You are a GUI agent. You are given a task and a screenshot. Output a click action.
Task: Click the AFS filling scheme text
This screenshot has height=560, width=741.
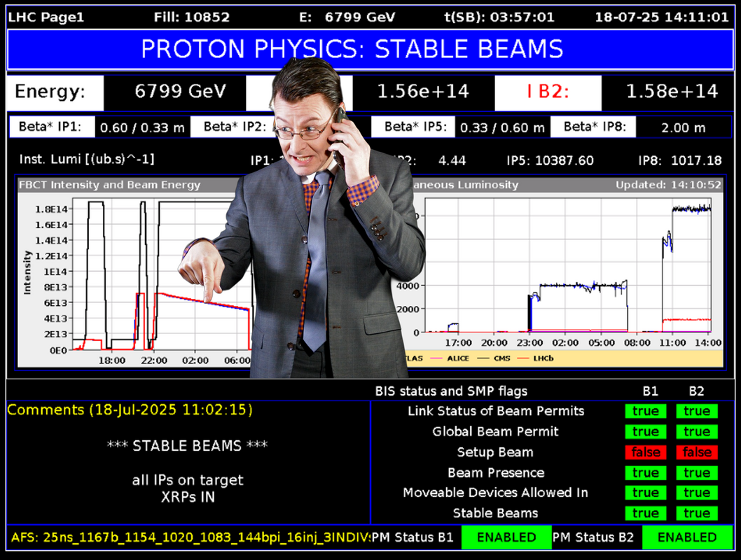[x=189, y=538]
